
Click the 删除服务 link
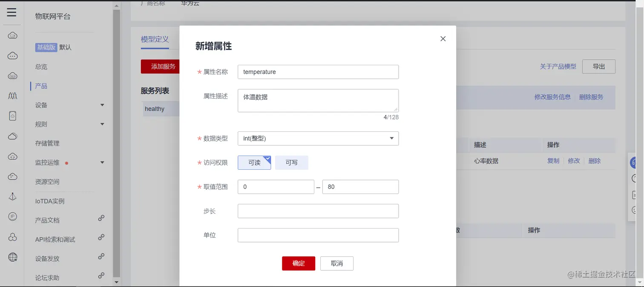click(x=591, y=97)
